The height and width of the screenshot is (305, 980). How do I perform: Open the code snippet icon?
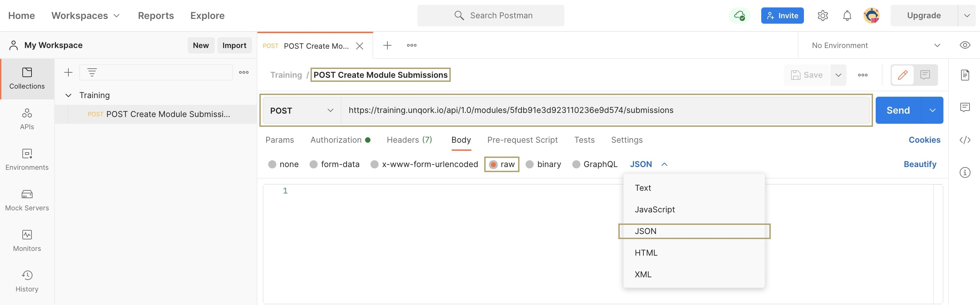[x=965, y=140]
